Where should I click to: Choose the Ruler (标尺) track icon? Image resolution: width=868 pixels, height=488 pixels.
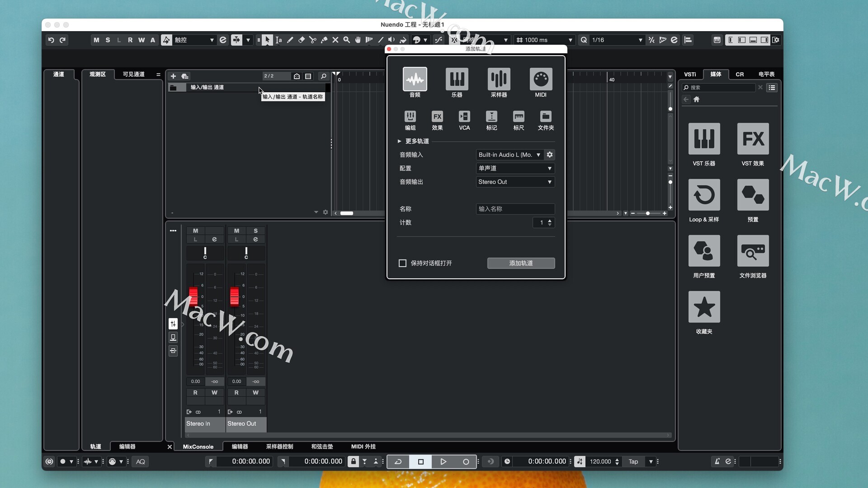coord(519,117)
